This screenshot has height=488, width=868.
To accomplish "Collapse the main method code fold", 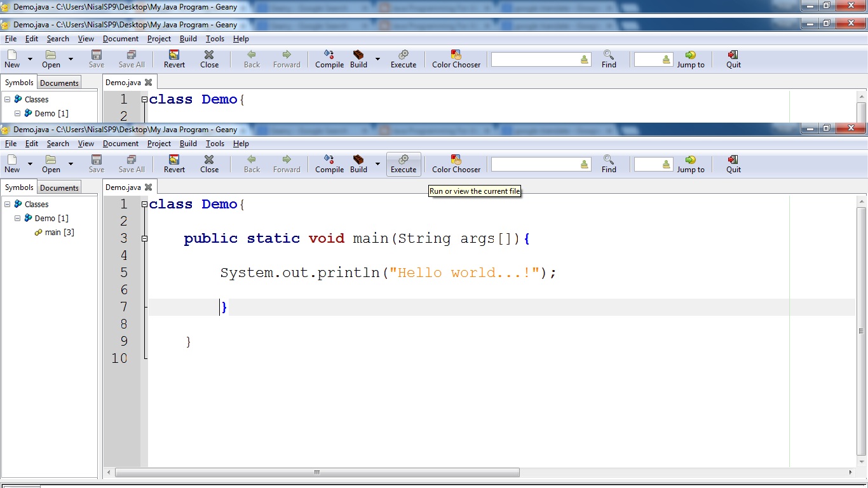I will 145,238.
